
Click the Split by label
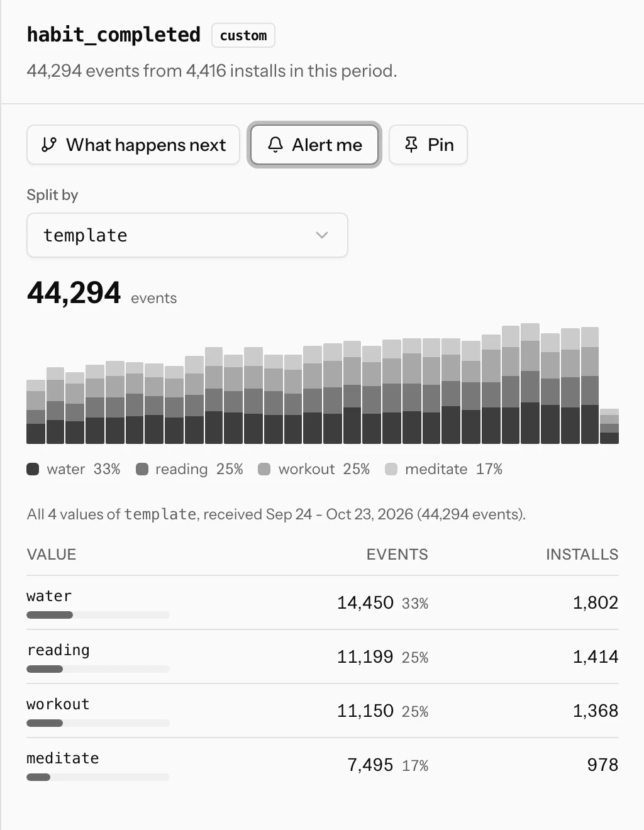(52, 195)
